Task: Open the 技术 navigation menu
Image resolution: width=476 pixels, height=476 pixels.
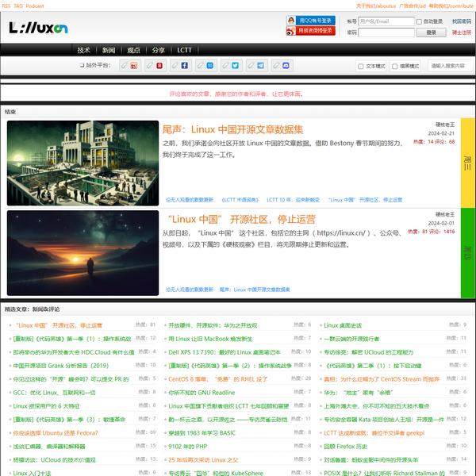Action: (84, 49)
